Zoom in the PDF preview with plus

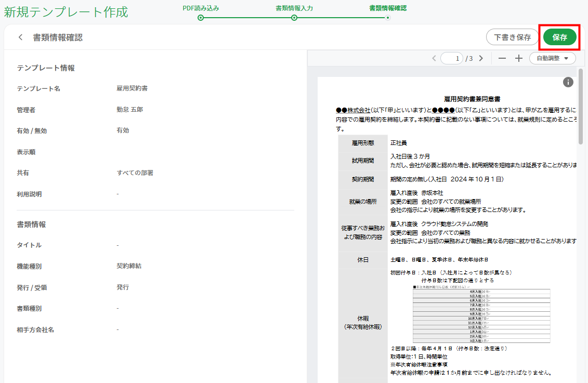pos(519,58)
